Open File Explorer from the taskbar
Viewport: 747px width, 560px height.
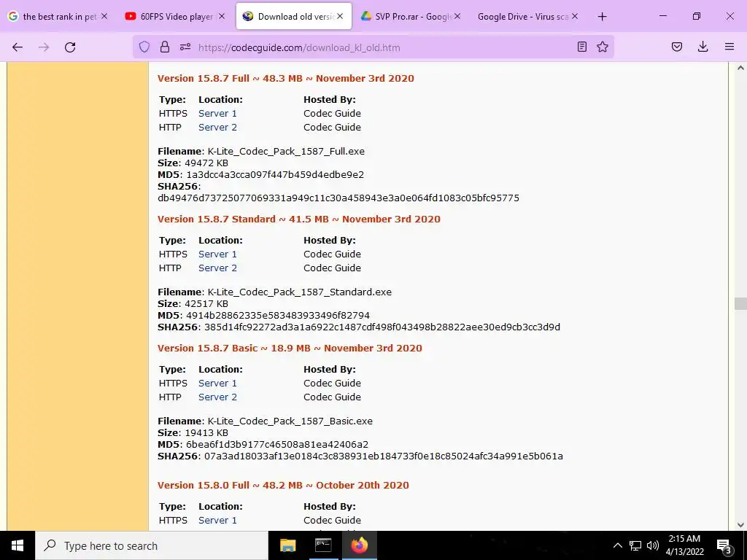pyautogui.click(x=287, y=545)
